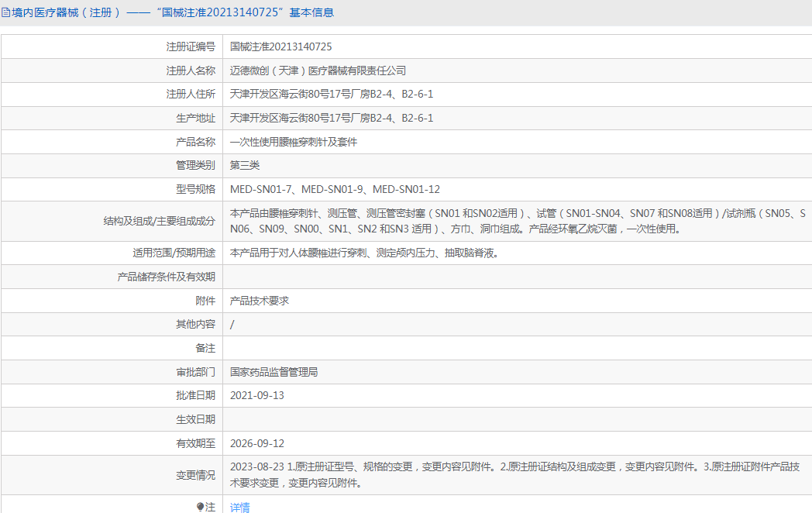This screenshot has height=513, width=812.
Task: Select the model list starting MED-SN01-7
Action: pos(335,189)
